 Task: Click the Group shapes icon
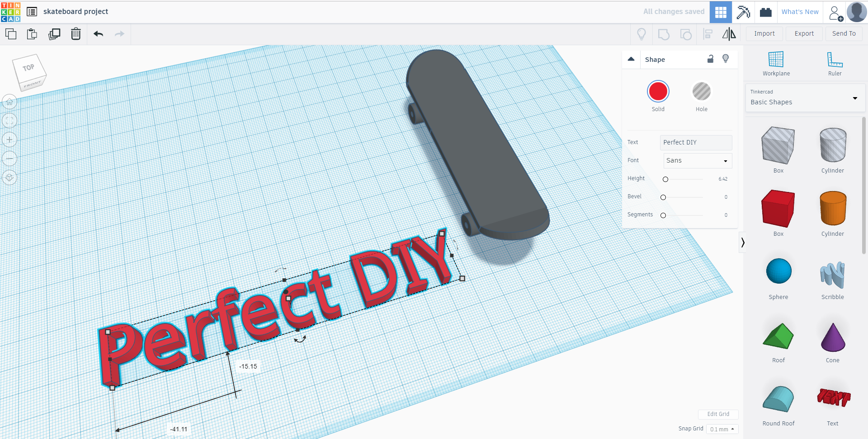tap(664, 34)
